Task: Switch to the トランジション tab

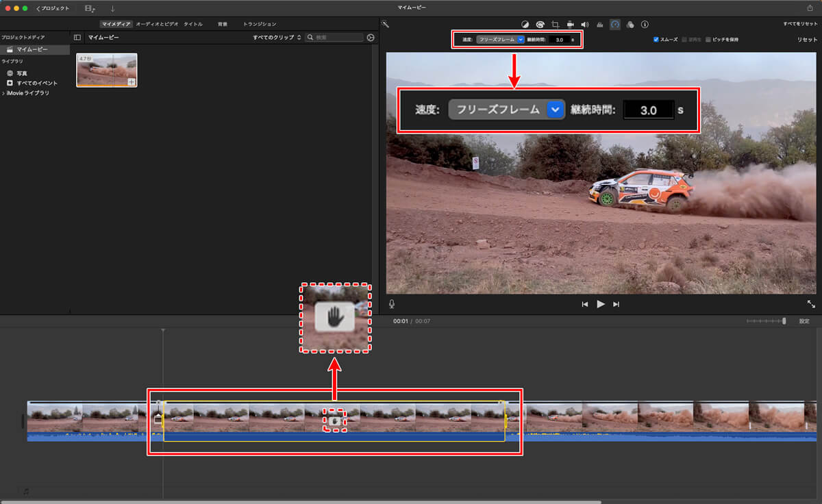Action: (x=260, y=24)
